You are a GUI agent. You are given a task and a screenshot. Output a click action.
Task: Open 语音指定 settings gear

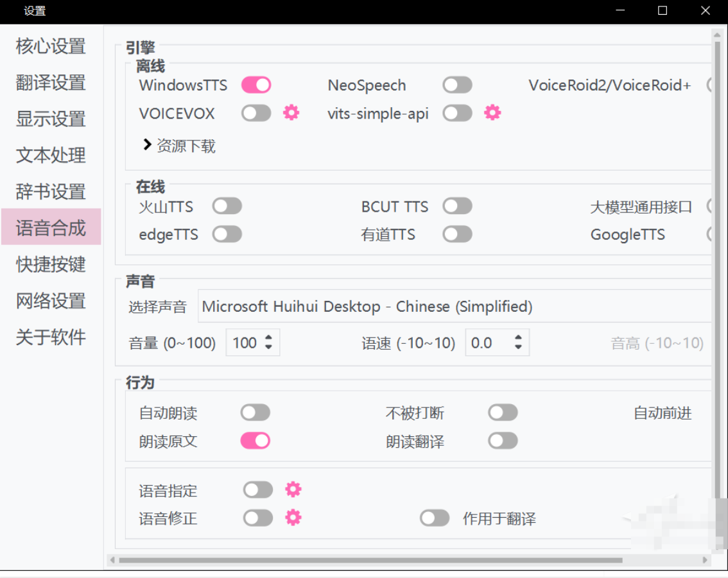click(293, 489)
